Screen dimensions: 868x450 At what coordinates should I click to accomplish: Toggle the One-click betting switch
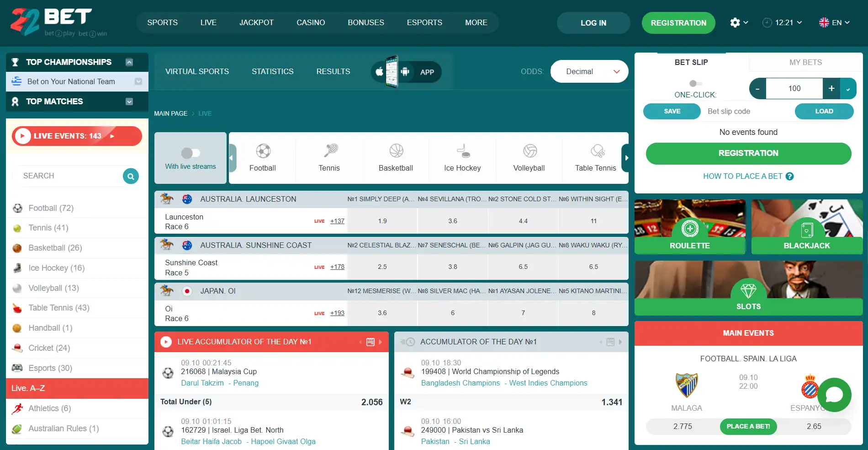[695, 83]
